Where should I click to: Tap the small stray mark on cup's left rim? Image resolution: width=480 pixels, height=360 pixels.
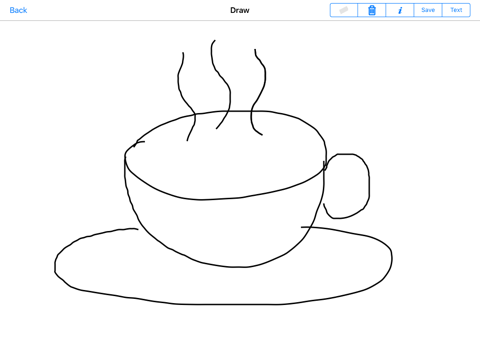[x=139, y=143]
